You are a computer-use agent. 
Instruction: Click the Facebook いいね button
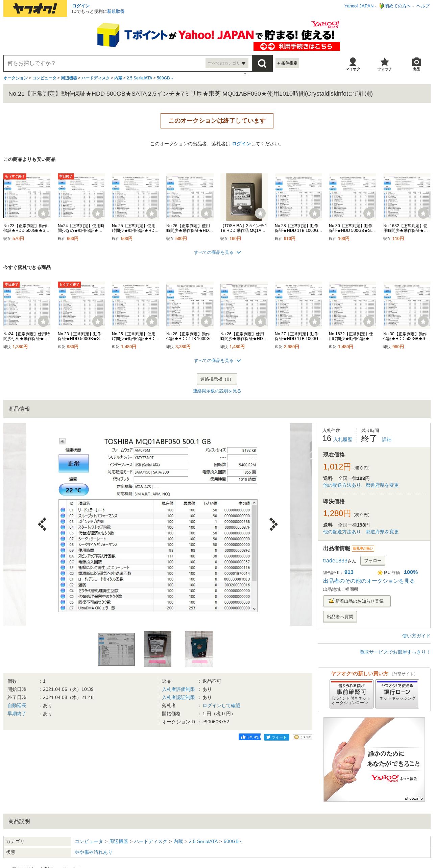click(x=249, y=737)
